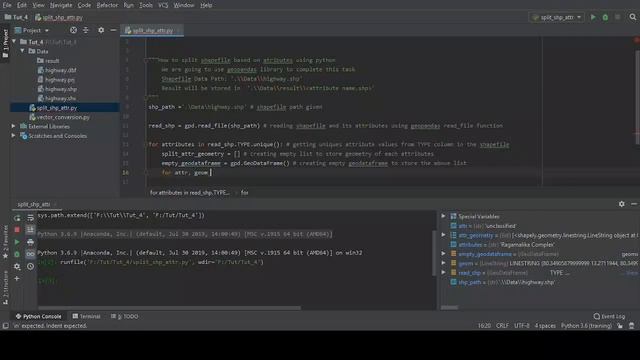
Task: Select the Python Console tool tab
Action: 38,316
